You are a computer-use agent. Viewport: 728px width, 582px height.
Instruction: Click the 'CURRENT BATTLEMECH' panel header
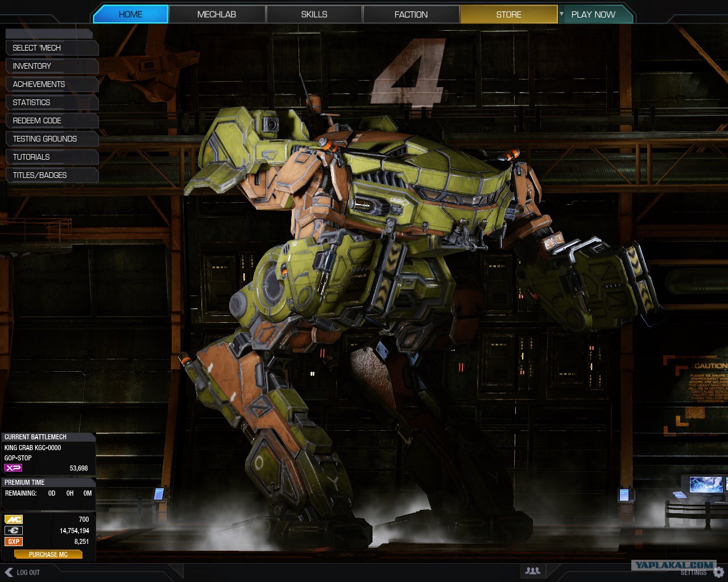[x=48, y=437]
